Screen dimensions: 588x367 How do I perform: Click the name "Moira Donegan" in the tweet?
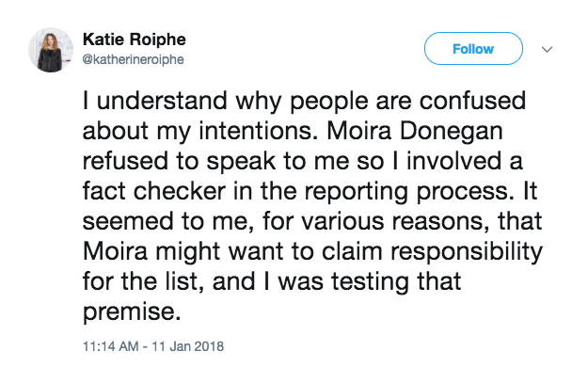(x=414, y=131)
